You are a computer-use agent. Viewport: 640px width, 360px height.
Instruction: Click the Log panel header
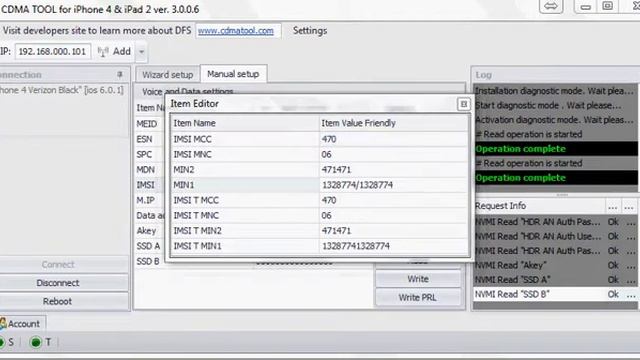pos(556,75)
